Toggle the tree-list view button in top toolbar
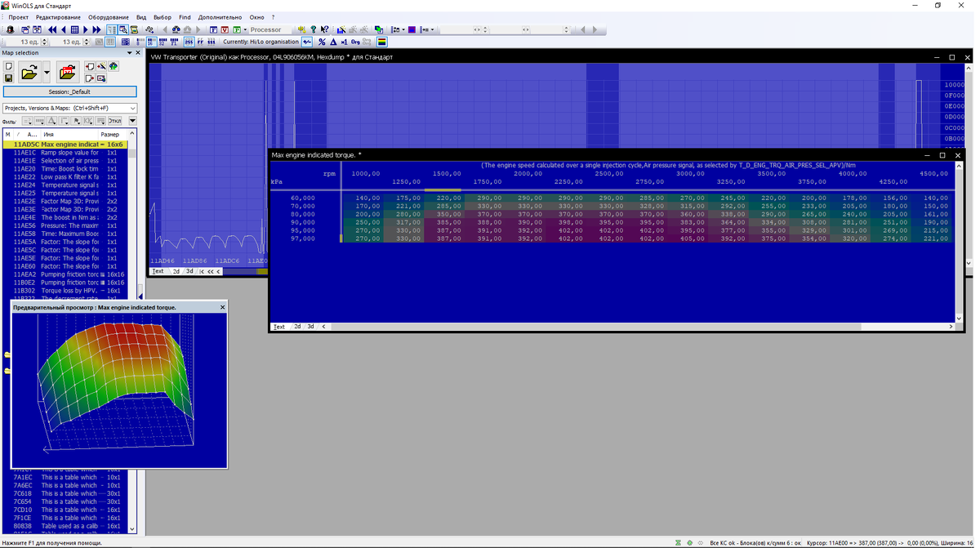Screen dimensions: 980x548 tap(112, 29)
